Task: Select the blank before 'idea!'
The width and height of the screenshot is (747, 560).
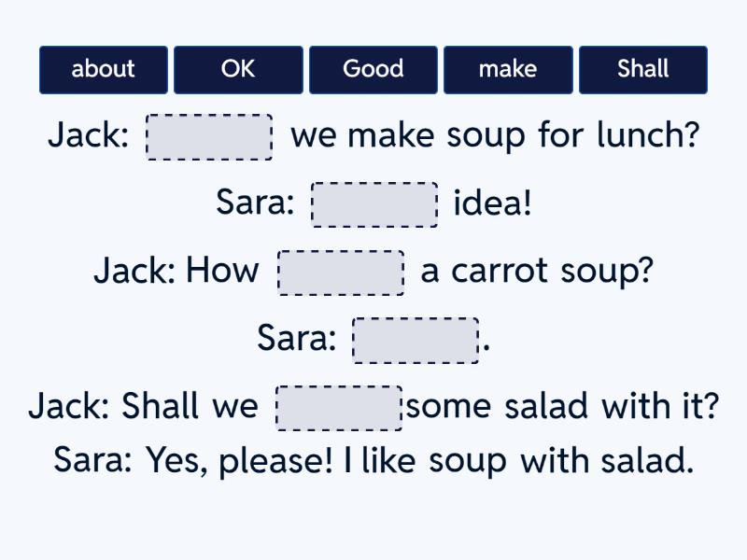Action: click(x=374, y=204)
